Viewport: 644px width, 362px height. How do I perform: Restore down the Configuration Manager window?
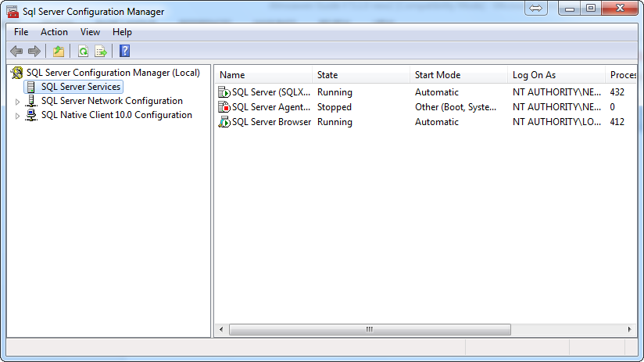click(591, 9)
